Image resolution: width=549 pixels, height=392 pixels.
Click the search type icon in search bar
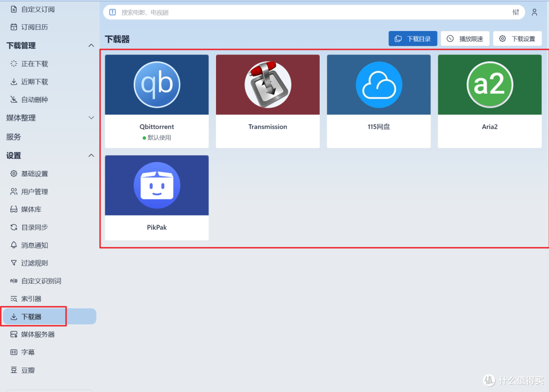tap(112, 12)
